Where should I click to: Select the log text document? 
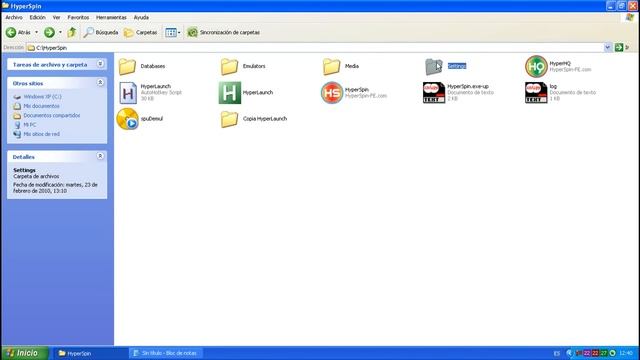pyautogui.click(x=560, y=92)
